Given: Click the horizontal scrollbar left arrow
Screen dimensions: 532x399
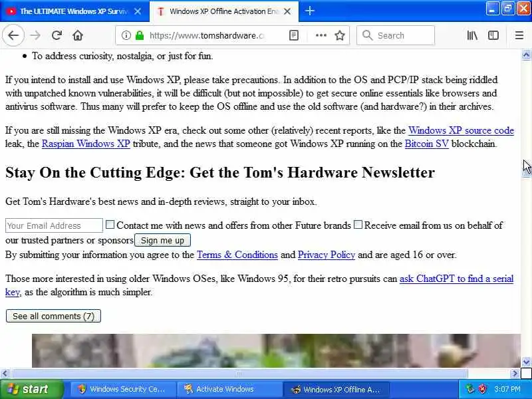Looking at the screenshot, I should point(5,374).
